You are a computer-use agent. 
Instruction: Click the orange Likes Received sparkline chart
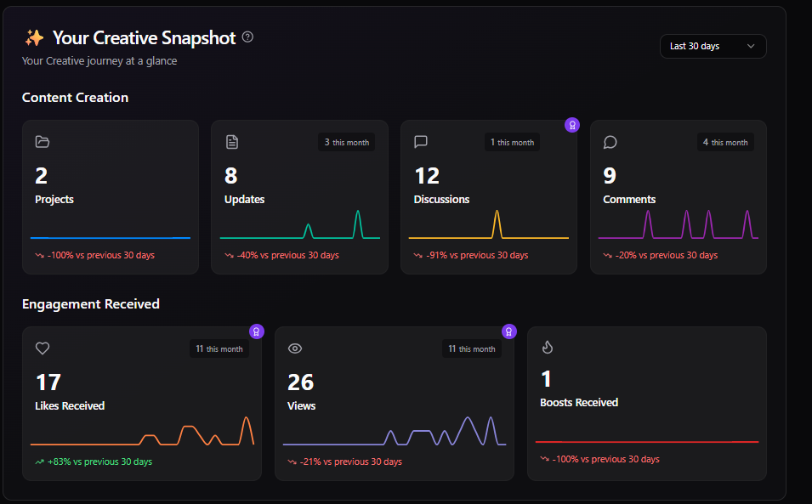click(x=142, y=431)
